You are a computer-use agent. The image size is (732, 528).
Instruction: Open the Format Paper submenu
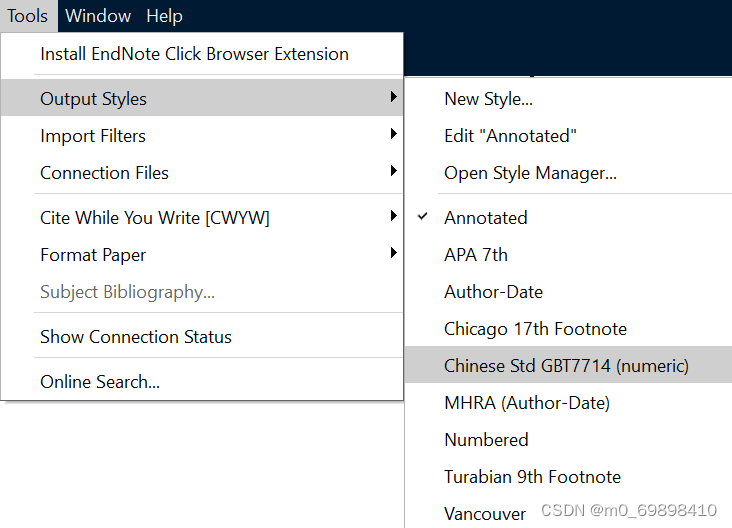point(202,255)
